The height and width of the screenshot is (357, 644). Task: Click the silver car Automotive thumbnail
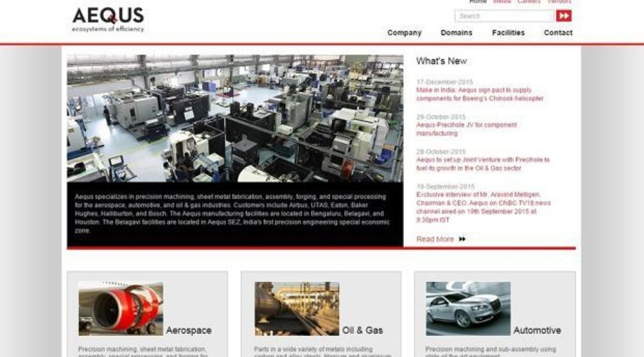tap(468, 309)
